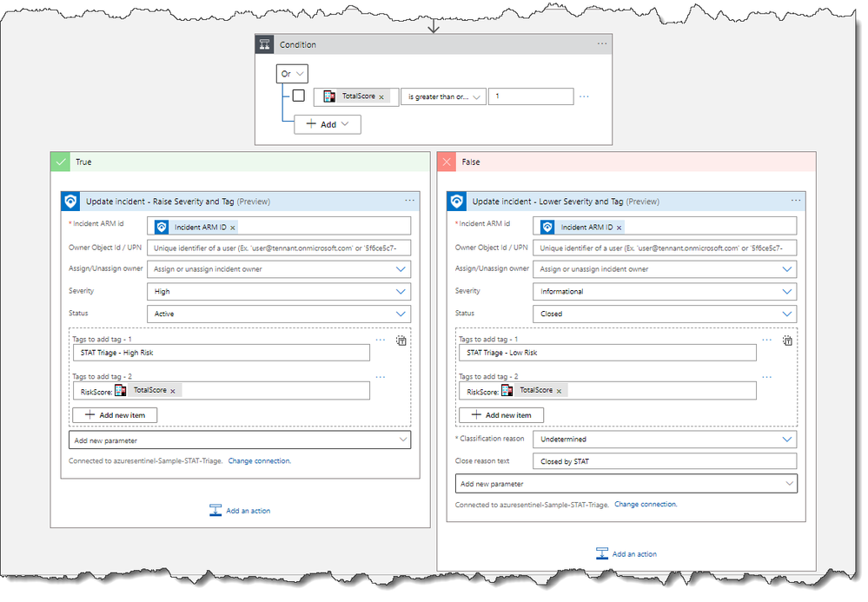Click the Add button in Condition
Viewport: 868px width, 602px height.
click(x=328, y=124)
